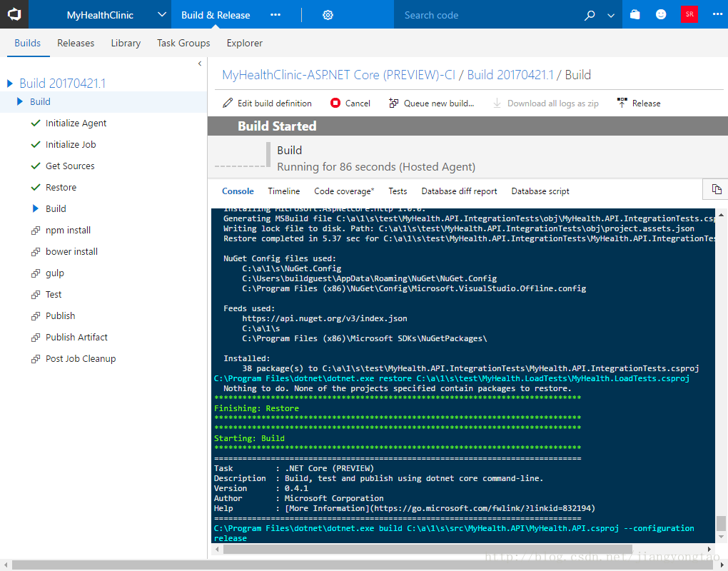Collapse the Build 20170421.1 tree node arrow
Viewport: 728px width, 571px height.
[10, 84]
